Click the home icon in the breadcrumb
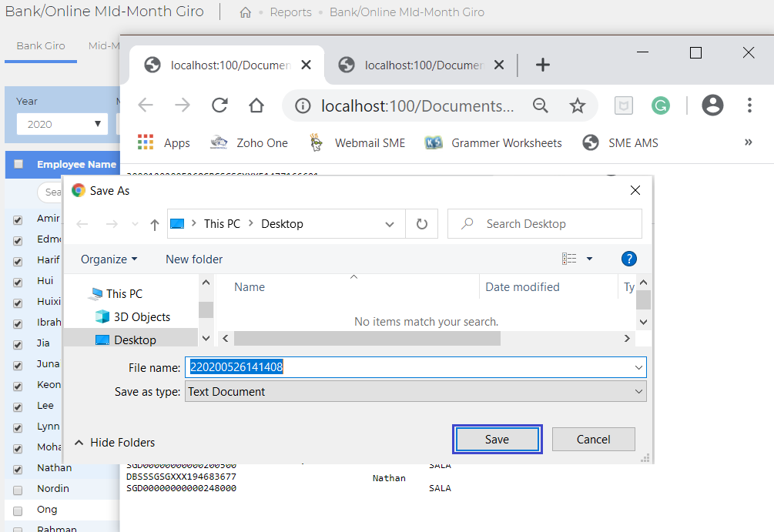This screenshot has width=774, height=532. coord(246,12)
